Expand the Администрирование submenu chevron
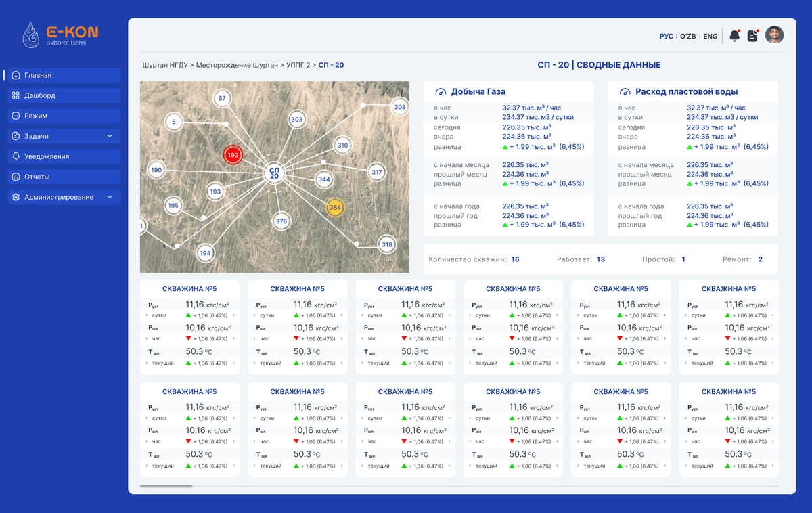Screen dimensions: 812x513 pyautogui.click(x=110, y=197)
